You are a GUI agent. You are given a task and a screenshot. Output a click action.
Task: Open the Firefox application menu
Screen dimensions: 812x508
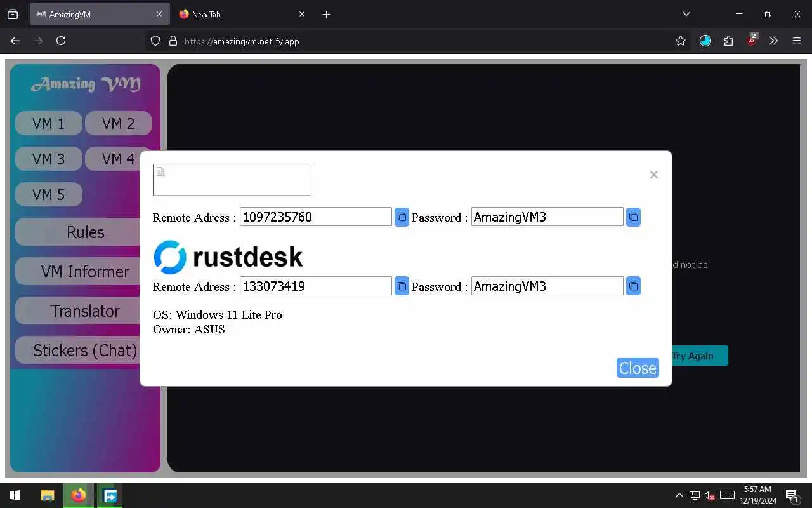click(797, 41)
